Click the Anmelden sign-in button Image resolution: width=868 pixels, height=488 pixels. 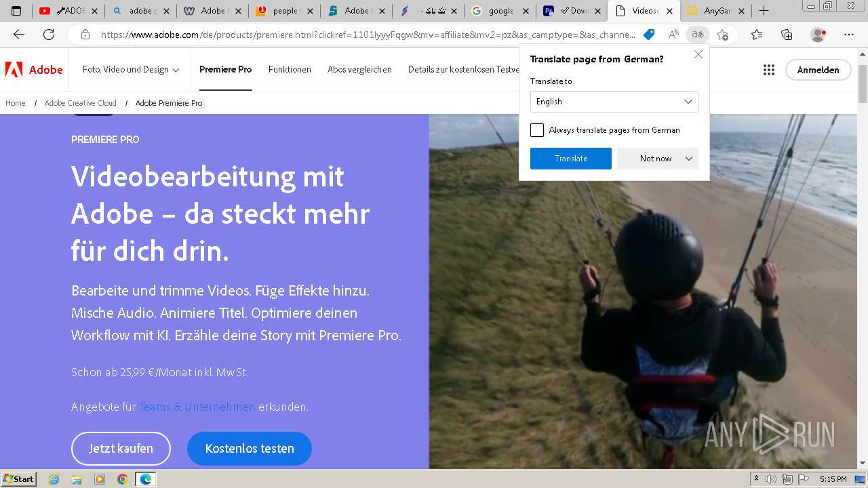click(818, 70)
